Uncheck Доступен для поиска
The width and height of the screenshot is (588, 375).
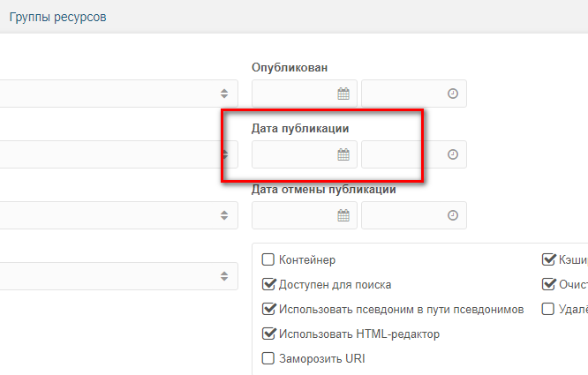[268, 285]
